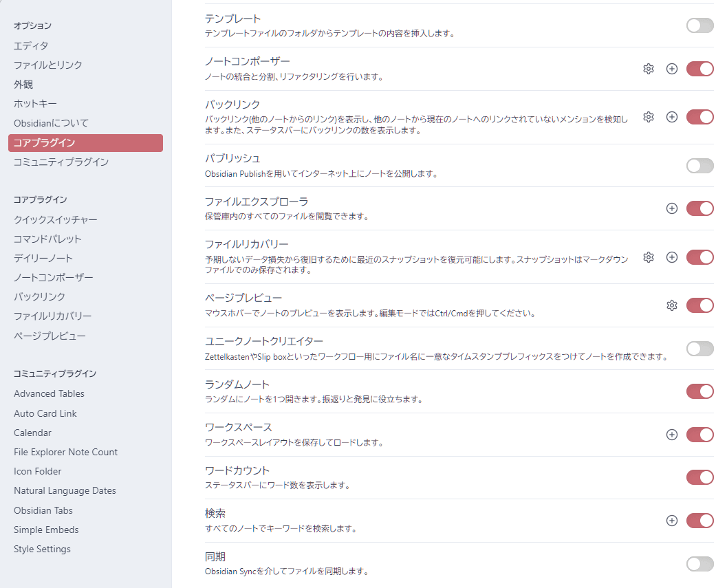
Task: Click the plus icon beside 検索
Action: [x=672, y=521]
